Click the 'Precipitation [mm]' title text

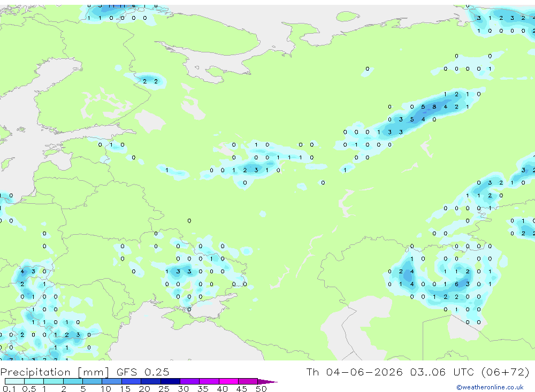(x=55, y=372)
